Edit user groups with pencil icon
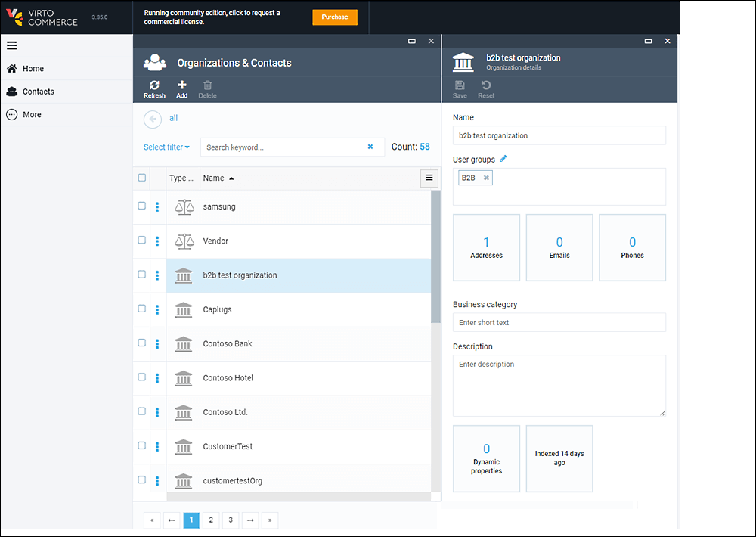Screen dimensions: 756x537 coord(503,159)
